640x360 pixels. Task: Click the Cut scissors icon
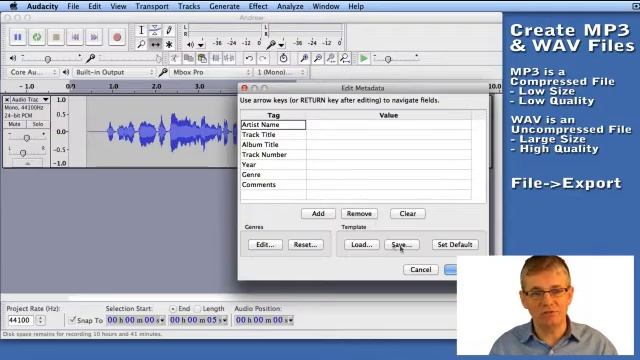click(175, 58)
